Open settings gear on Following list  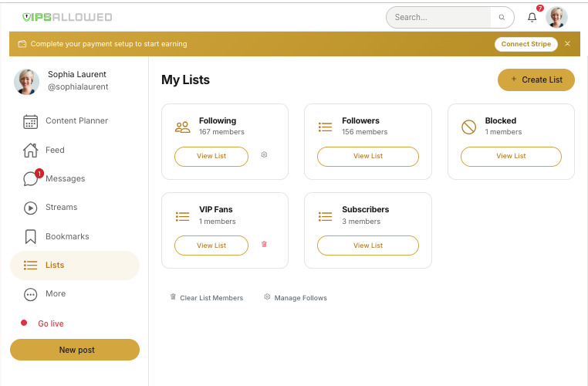click(x=264, y=155)
